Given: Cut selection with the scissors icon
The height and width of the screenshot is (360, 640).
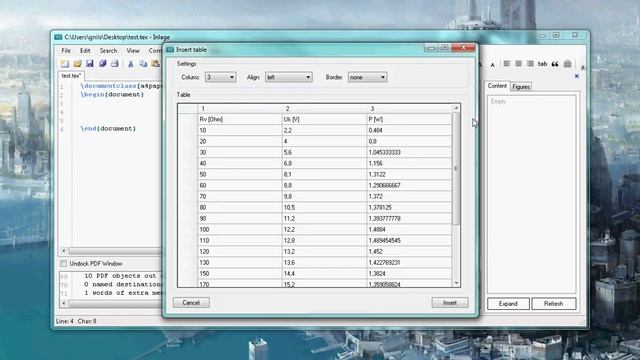Looking at the screenshot, I should coord(131,64).
